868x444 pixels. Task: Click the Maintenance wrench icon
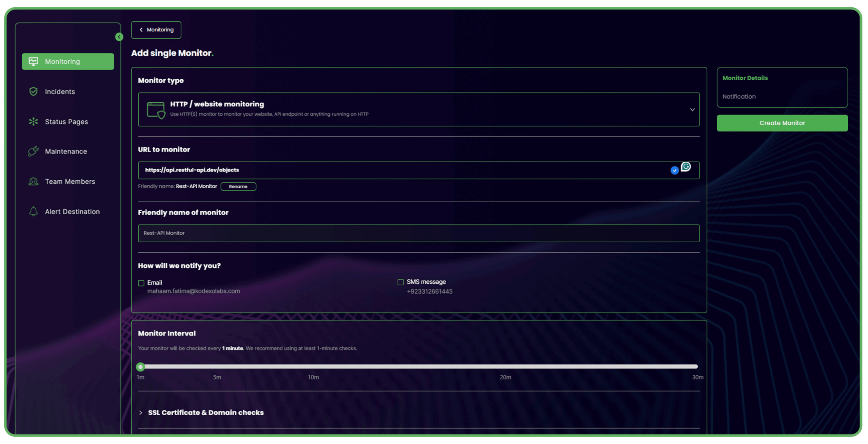(33, 152)
